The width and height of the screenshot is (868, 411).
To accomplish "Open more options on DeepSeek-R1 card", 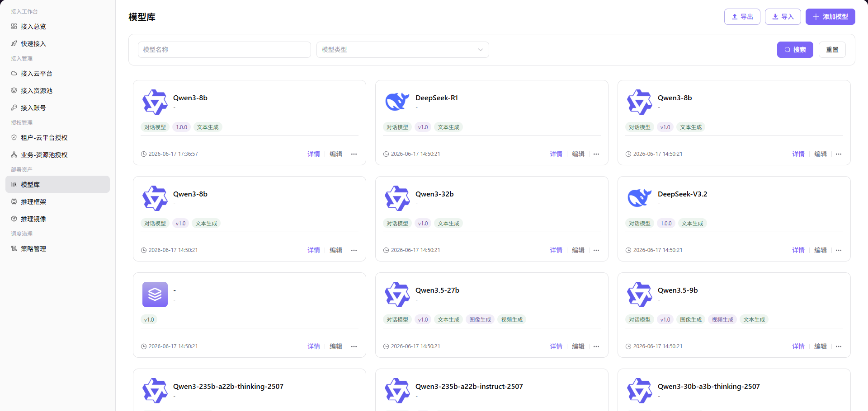I will (596, 154).
